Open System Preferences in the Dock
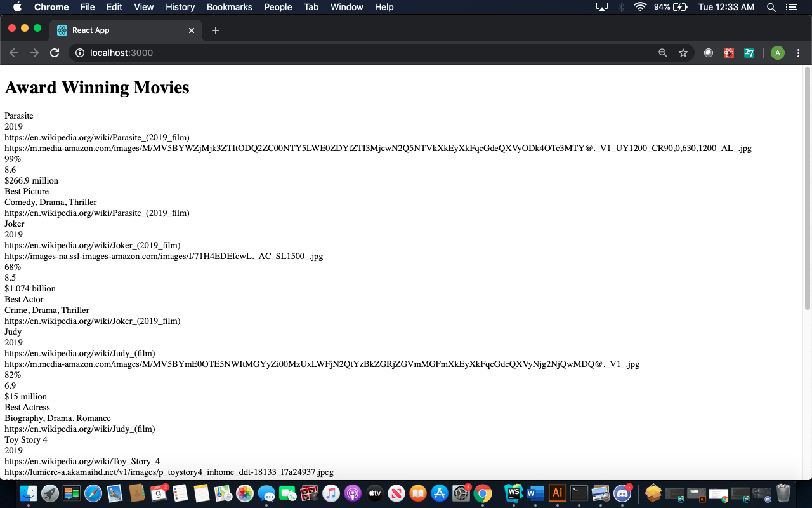The width and height of the screenshot is (812, 508). tap(461, 493)
